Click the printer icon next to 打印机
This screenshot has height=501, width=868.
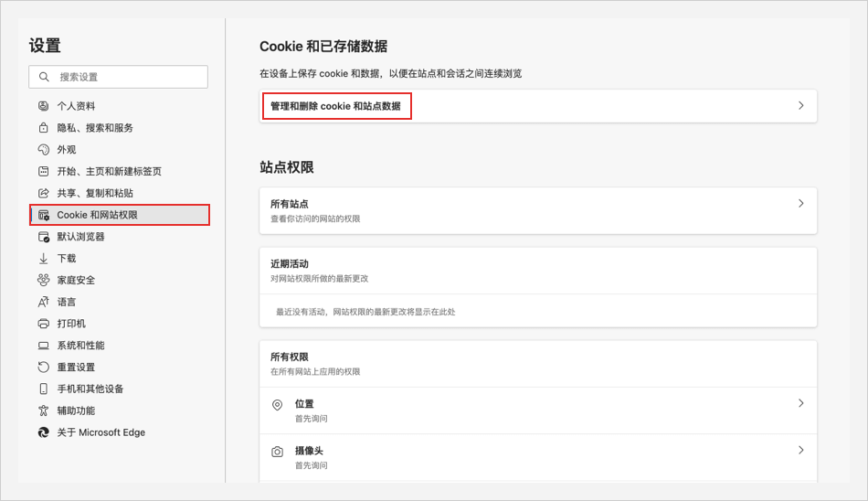43,324
